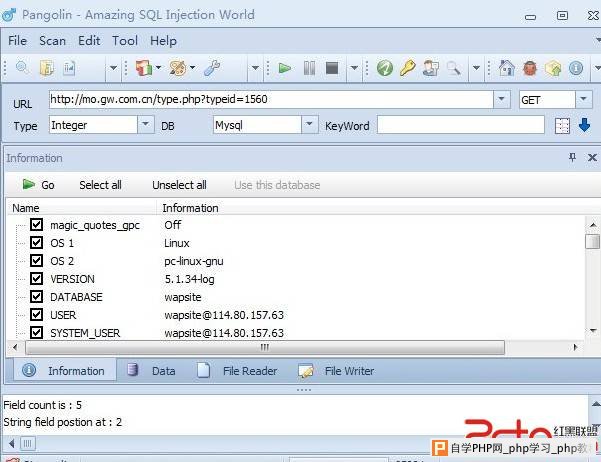The height and width of the screenshot is (462, 601).
Task: Click into the URL input field
Action: click(x=271, y=99)
